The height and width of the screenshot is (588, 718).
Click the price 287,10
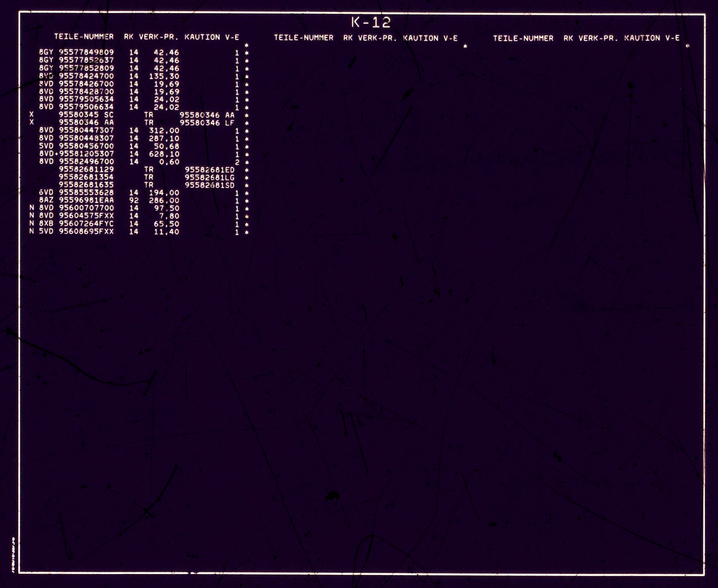164,138
